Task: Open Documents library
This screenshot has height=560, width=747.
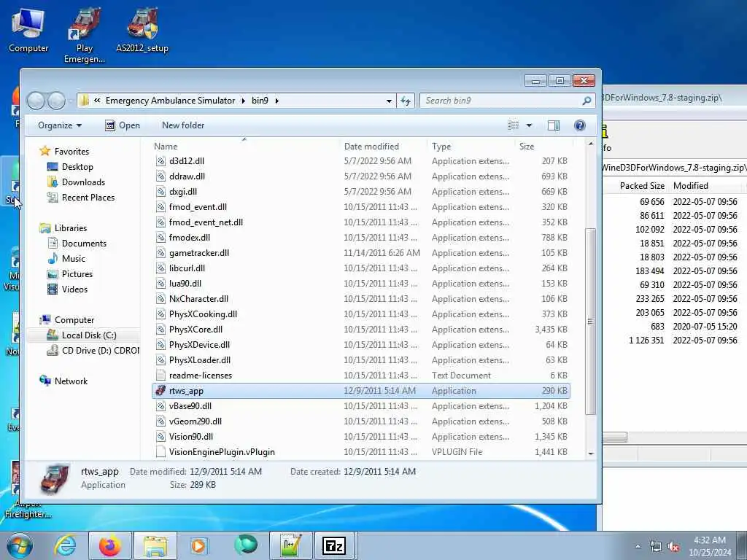Action: (x=84, y=244)
